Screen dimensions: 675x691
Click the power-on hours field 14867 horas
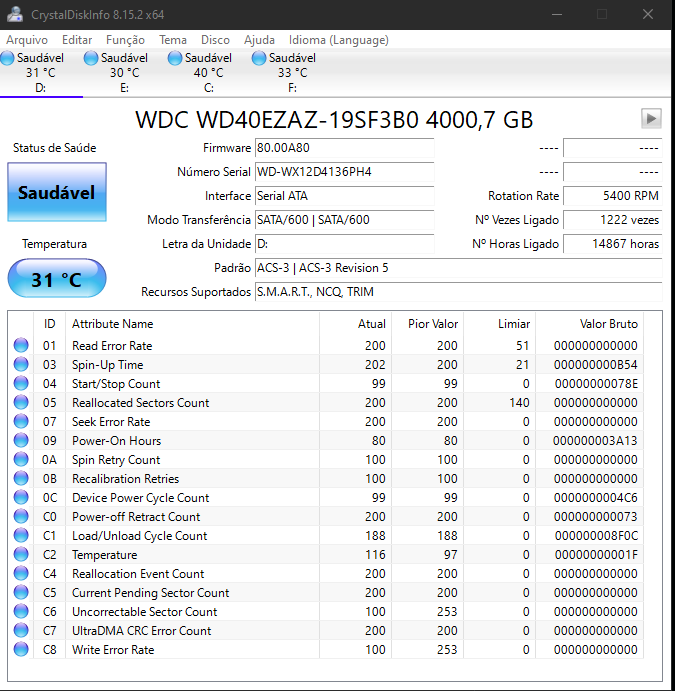[x=612, y=244]
